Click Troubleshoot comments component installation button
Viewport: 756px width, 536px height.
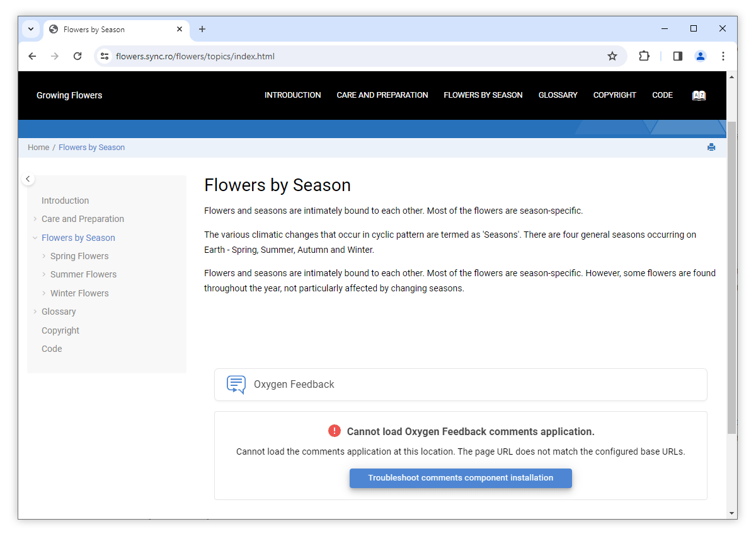(x=461, y=478)
